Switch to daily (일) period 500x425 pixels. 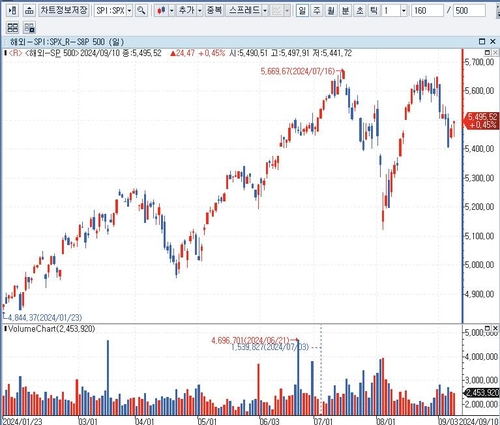tap(302, 11)
